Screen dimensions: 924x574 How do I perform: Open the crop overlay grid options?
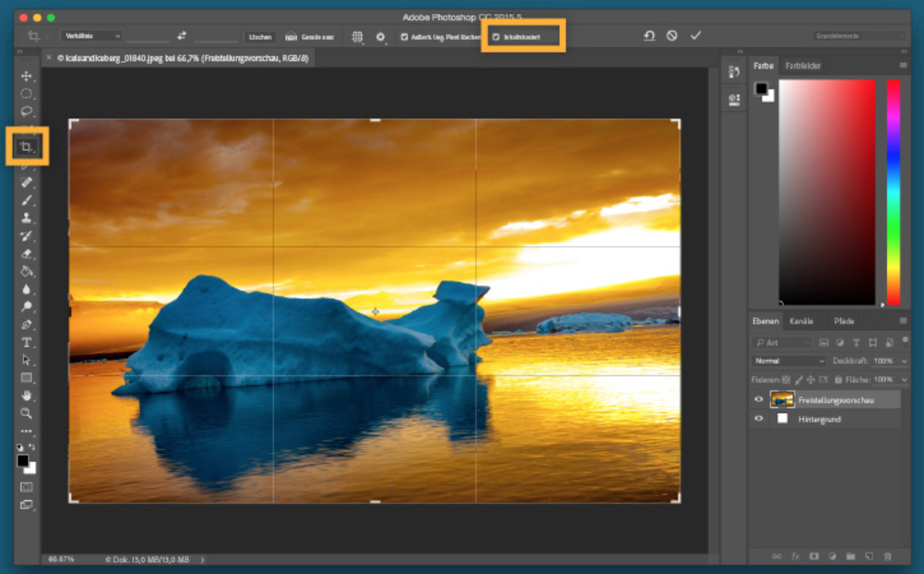356,36
